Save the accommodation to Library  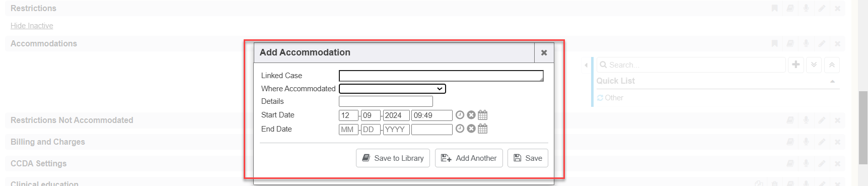pyautogui.click(x=393, y=158)
